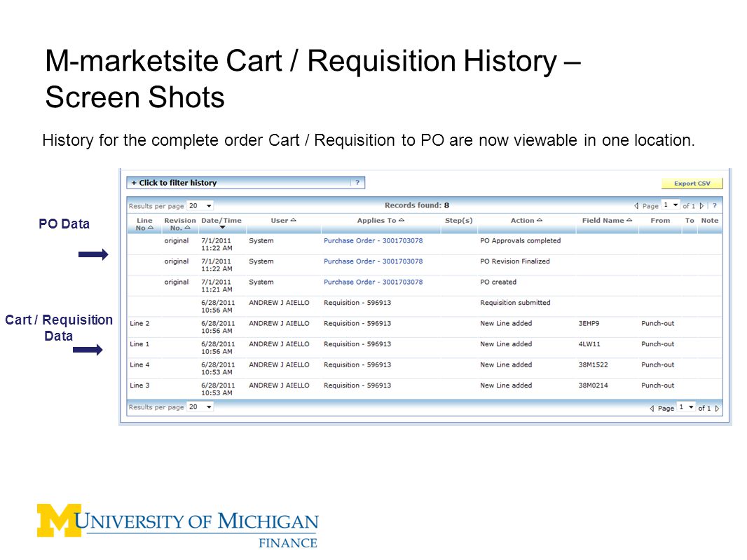Select the Line 3 row cell
747x560 pixels.
(x=139, y=385)
